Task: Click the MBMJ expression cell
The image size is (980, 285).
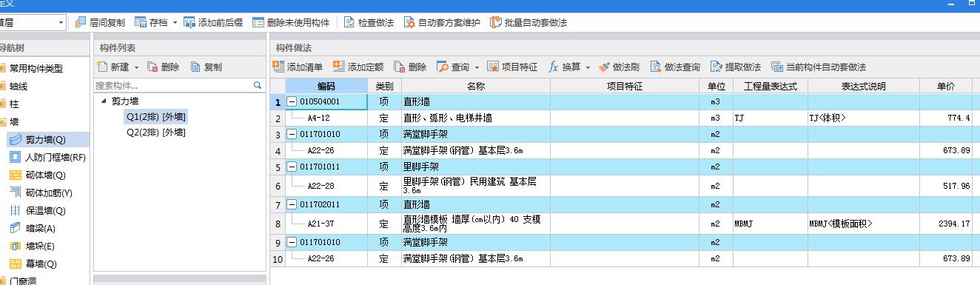Action: (x=770, y=224)
